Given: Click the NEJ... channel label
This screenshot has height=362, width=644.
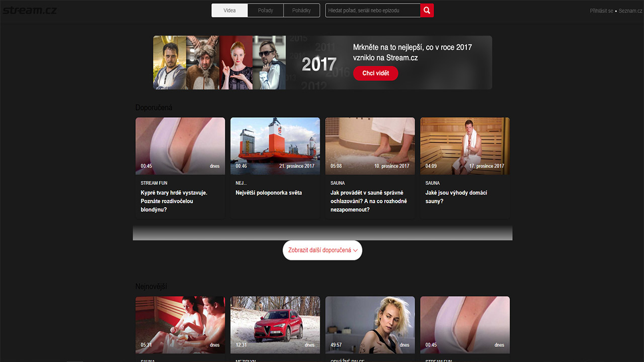Looking at the screenshot, I should (x=241, y=183).
